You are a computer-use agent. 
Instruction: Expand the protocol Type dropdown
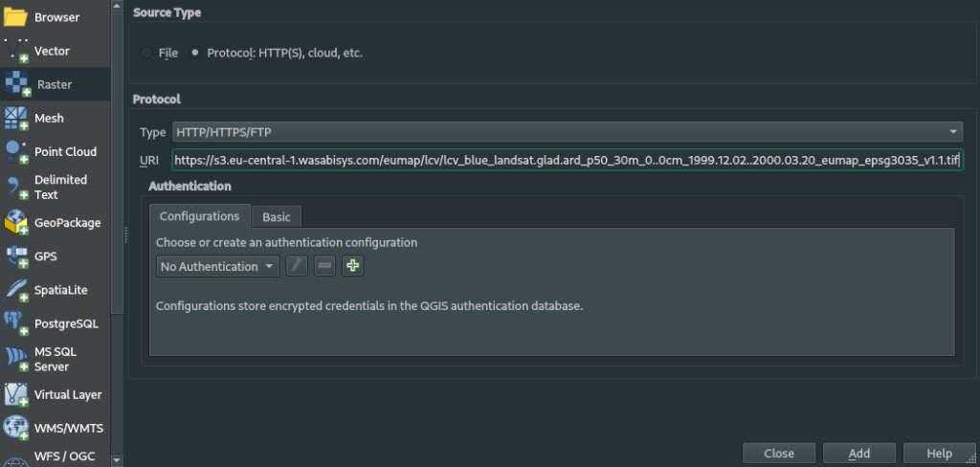(568, 132)
